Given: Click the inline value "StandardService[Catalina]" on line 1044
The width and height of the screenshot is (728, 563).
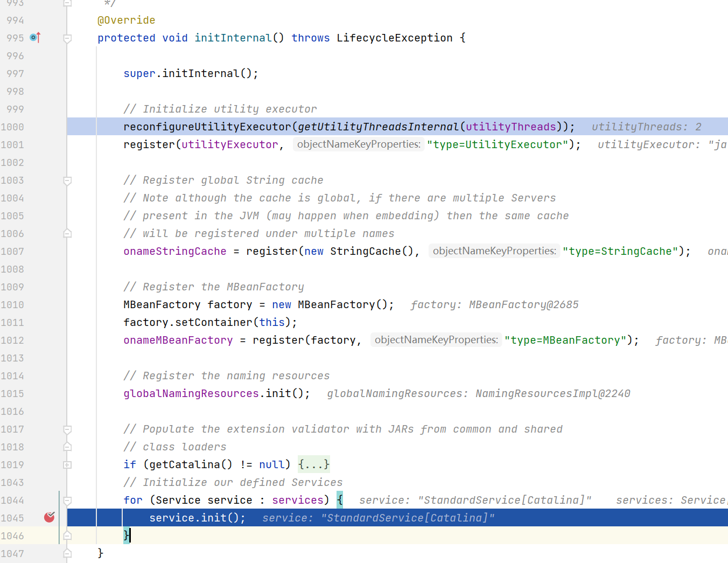Looking at the screenshot, I should 505,500.
